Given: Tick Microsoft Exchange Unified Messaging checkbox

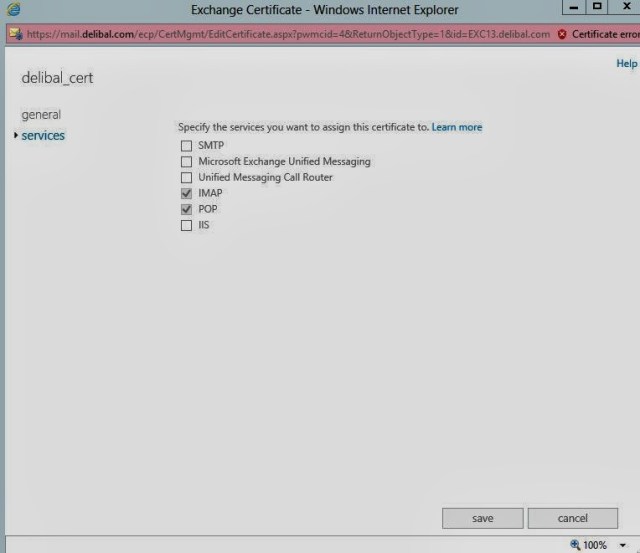Looking at the screenshot, I should coord(186,162).
